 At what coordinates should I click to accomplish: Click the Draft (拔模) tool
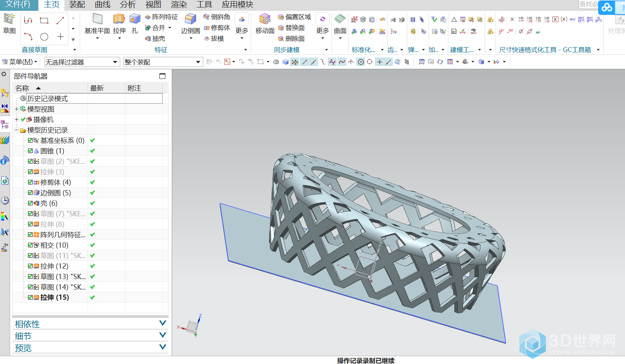[214, 39]
